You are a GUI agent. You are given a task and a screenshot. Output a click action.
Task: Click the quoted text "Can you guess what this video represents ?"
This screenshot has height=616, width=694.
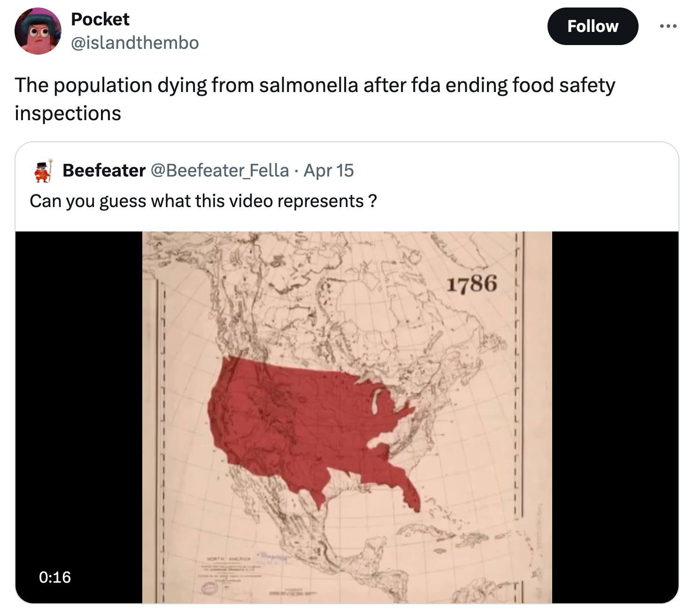(x=203, y=201)
